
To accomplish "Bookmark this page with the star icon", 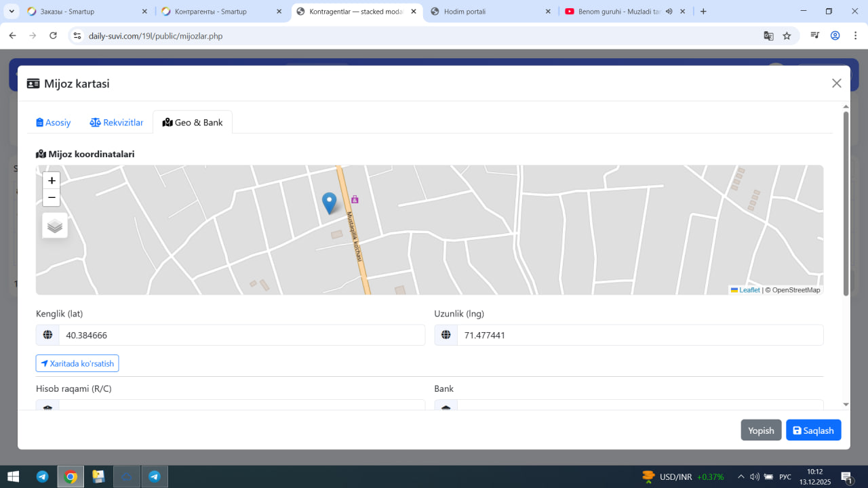I will (787, 36).
